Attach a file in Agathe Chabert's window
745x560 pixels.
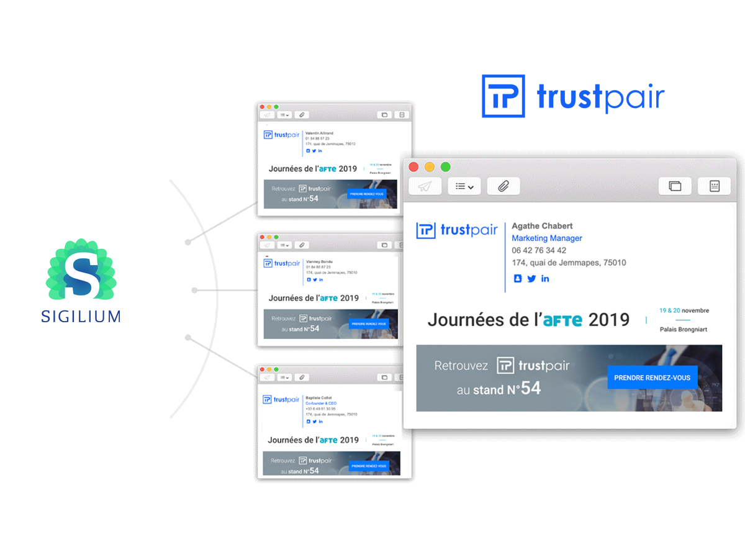click(x=503, y=186)
